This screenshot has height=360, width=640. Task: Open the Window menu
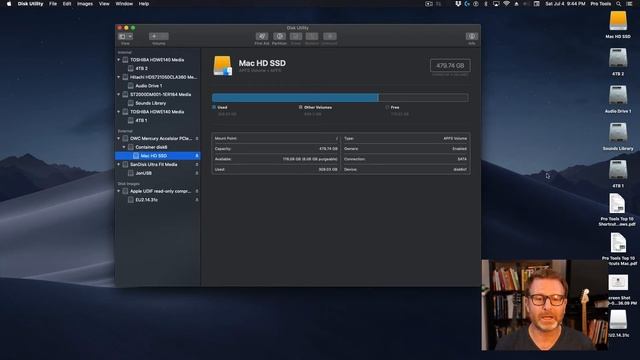(124, 4)
